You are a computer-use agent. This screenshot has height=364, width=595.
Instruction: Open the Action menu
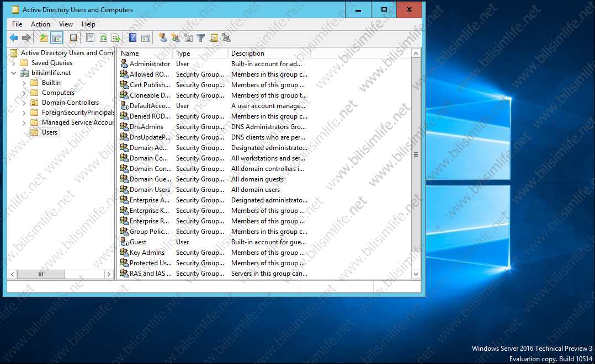click(x=40, y=24)
